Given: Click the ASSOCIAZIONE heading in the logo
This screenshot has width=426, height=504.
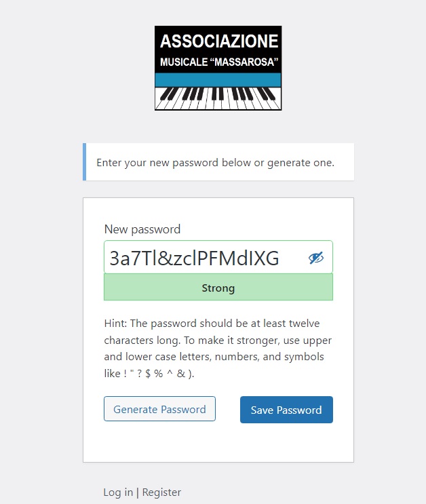Looking at the screenshot, I should tap(218, 41).
